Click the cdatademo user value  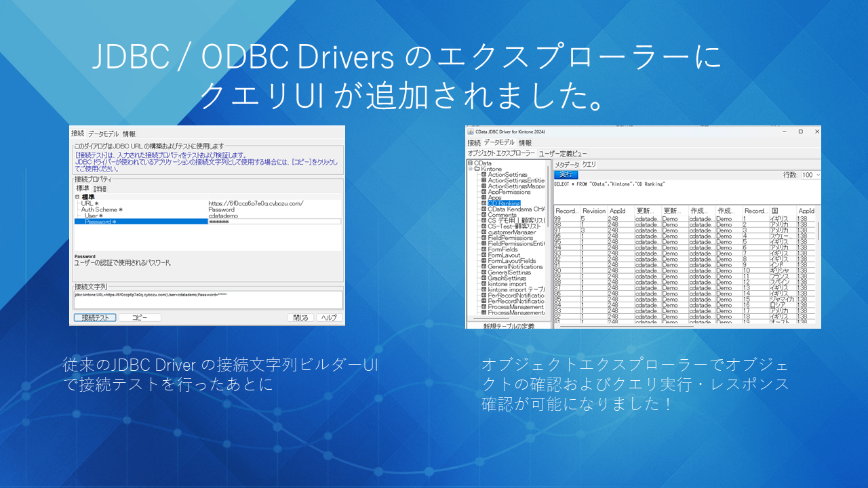(222, 216)
